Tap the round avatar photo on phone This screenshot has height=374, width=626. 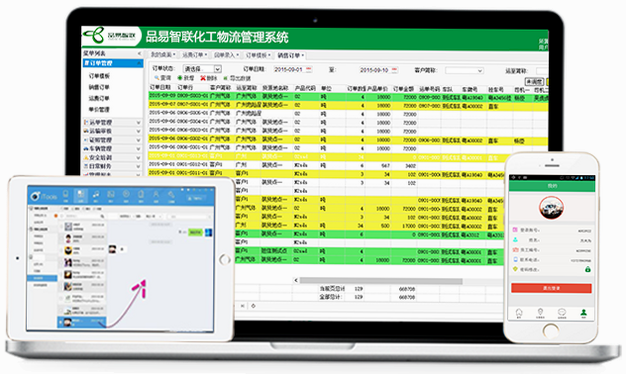[x=551, y=208]
